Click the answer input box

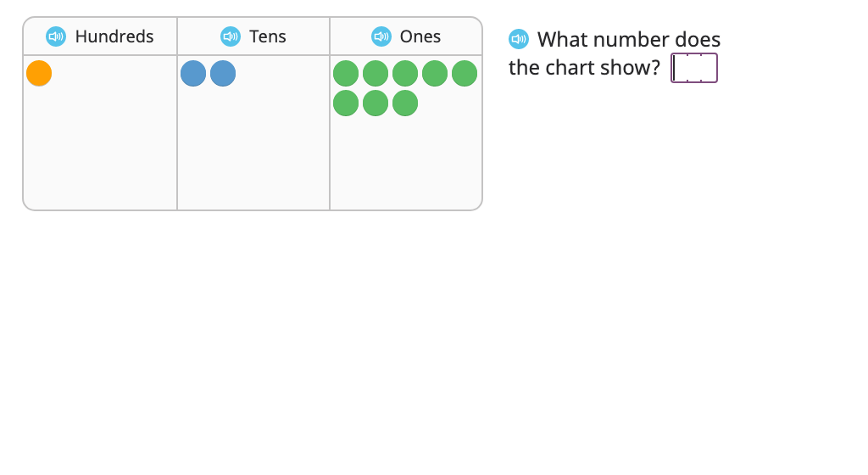[694, 68]
